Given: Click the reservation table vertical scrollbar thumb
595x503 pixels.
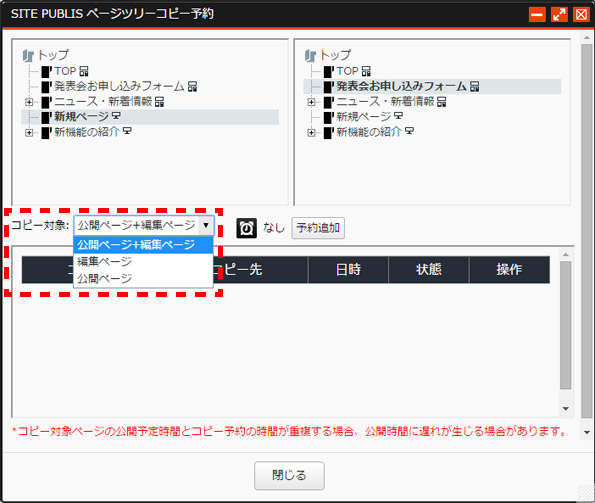Looking at the screenshot, I should coord(565,325).
